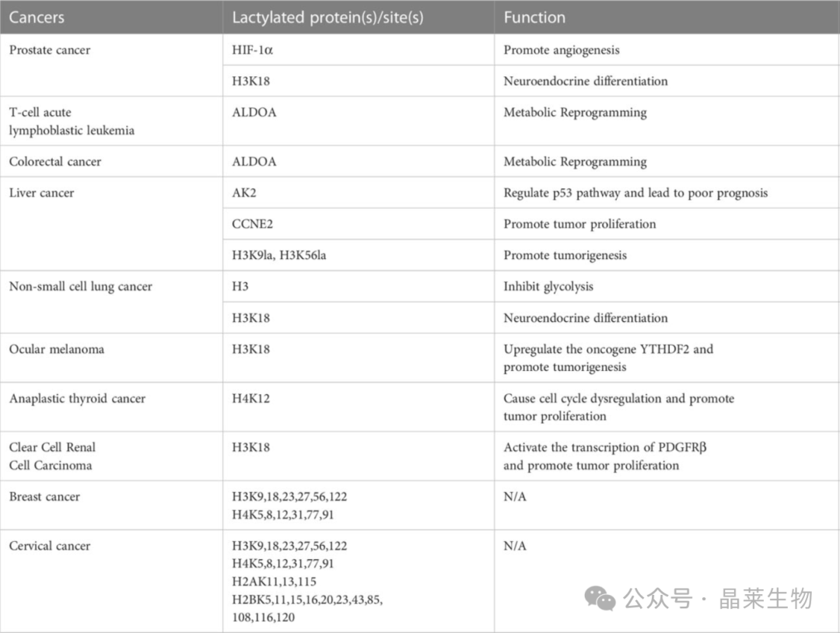Click the "H3K9la, H3K56la" cell
The height and width of the screenshot is (633, 840).
[x=279, y=255]
